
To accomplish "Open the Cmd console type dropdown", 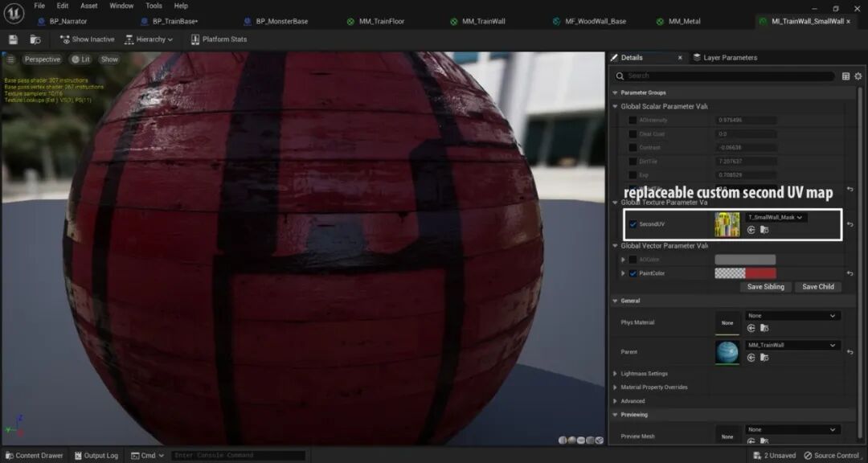I will (x=148, y=455).
